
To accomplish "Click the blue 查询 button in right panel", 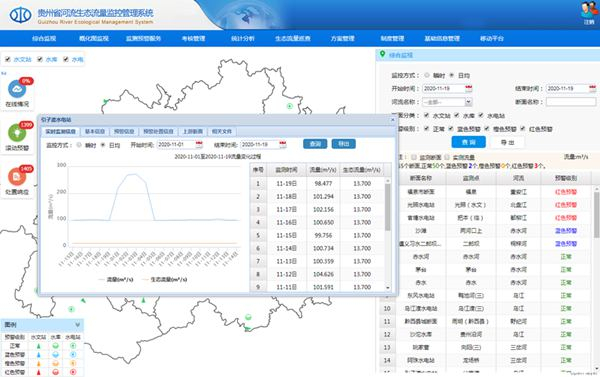I will (468, 142).
